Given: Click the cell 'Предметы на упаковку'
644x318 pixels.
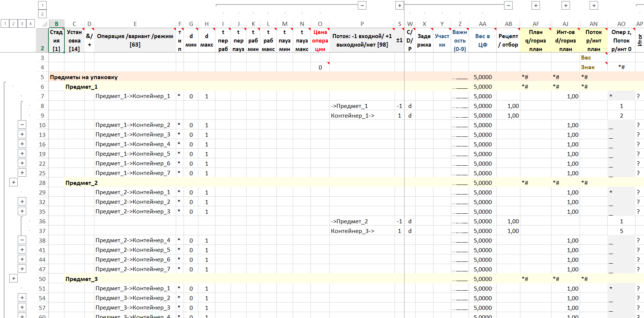Looking at the screenshot, I should point(84,77).
